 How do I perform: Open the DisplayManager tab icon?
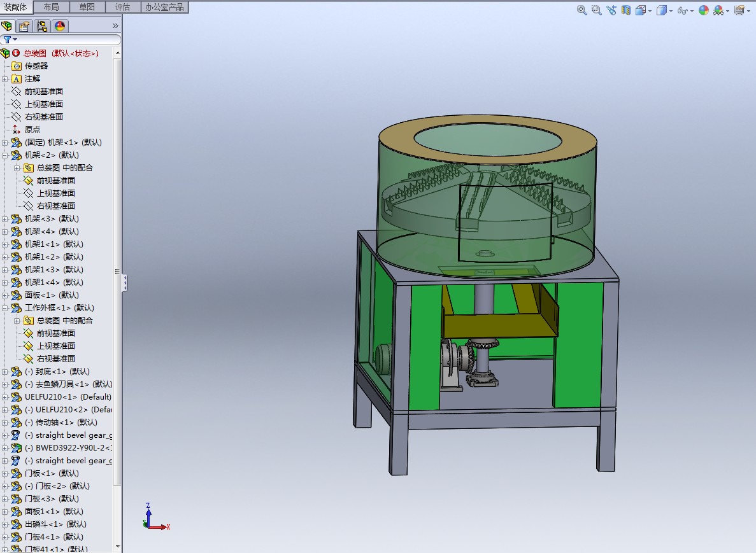60,26
